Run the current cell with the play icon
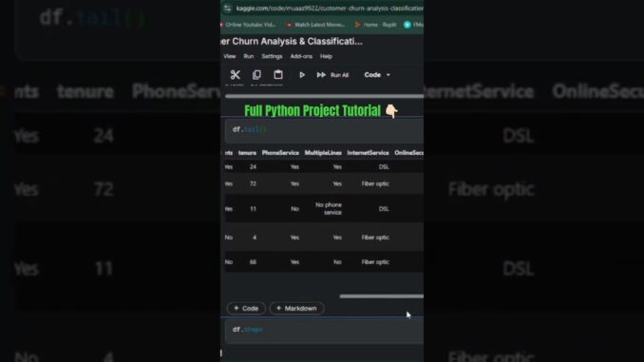 302,75
